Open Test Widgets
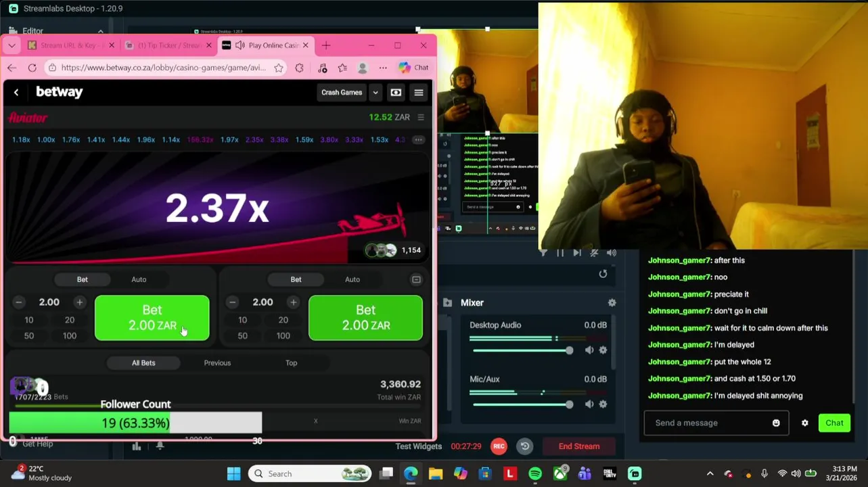The height and width of the screenshot is (487, 868). 418,446
